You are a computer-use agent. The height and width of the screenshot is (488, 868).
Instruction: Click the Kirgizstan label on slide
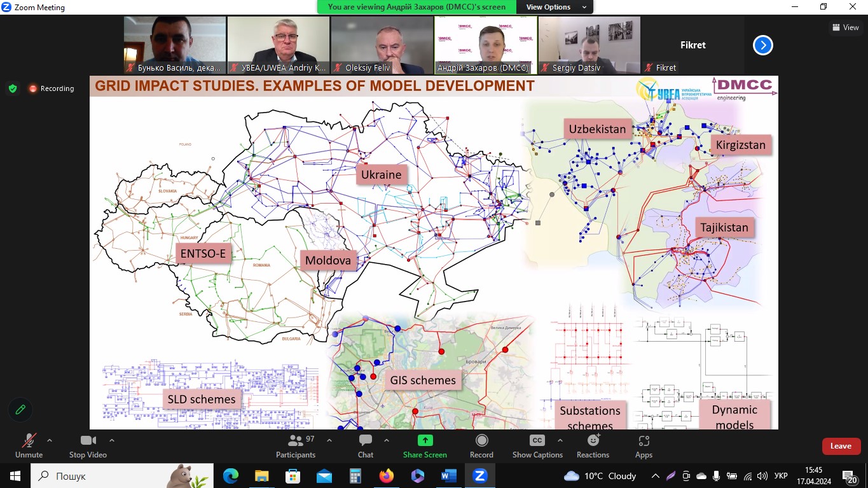coord(741,144)
